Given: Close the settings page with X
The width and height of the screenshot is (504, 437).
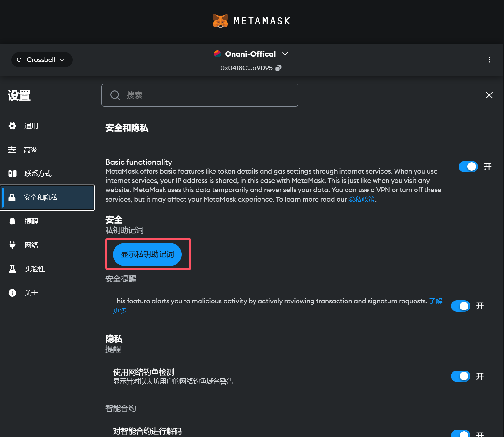Looking at the screenshot, I should pyautogui.click(x=489, y=95).
